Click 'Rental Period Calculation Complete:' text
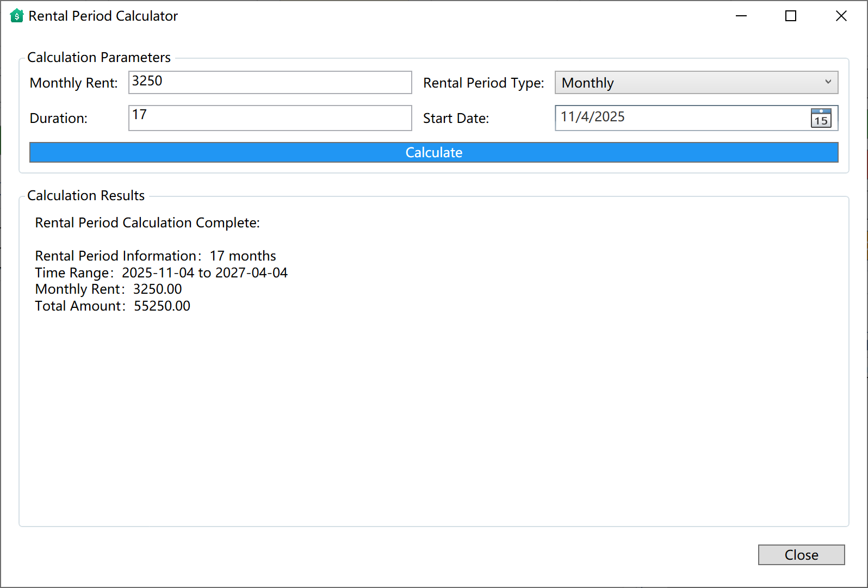The height and width of the screenshot is (588, 868). click(147, 222)
